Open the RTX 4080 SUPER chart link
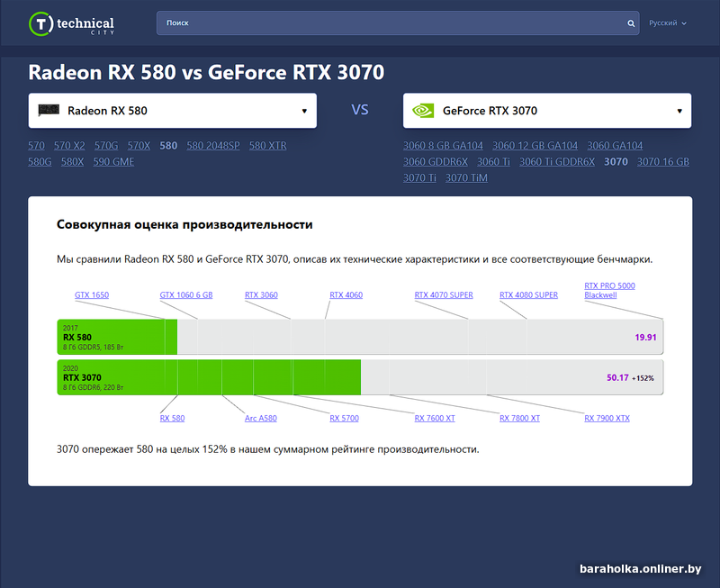This screenshot has width=720, height=588. [528, 295]
